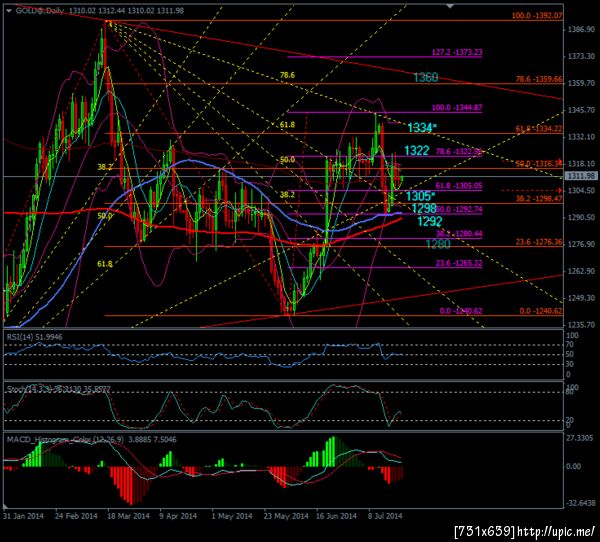Screen dimensions: 600x542
Task: Select the '1 May 2014' date on time axis
Action: click(x=232, y=516)
